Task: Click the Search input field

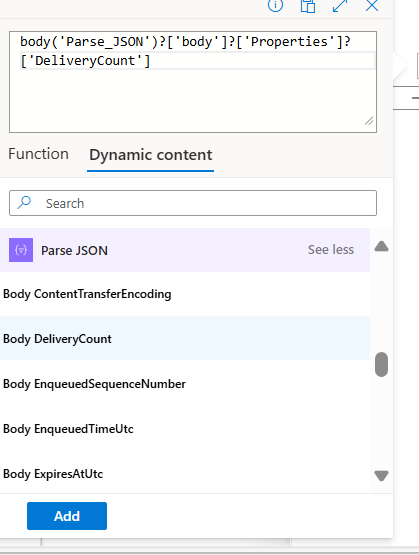Action: pos(193,203)
